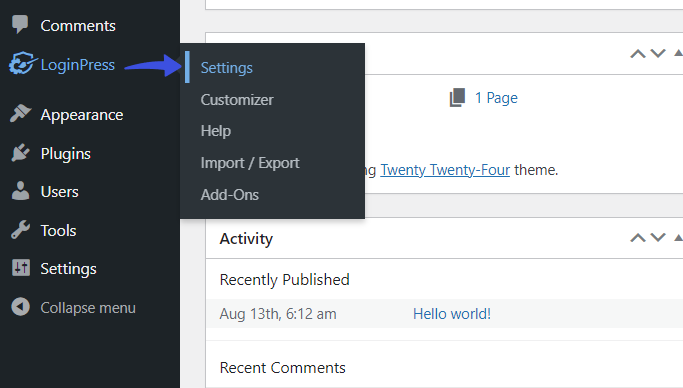Screen dimensions: 683x388
Task: Open the Users menu
Action: tap(59, 192)
